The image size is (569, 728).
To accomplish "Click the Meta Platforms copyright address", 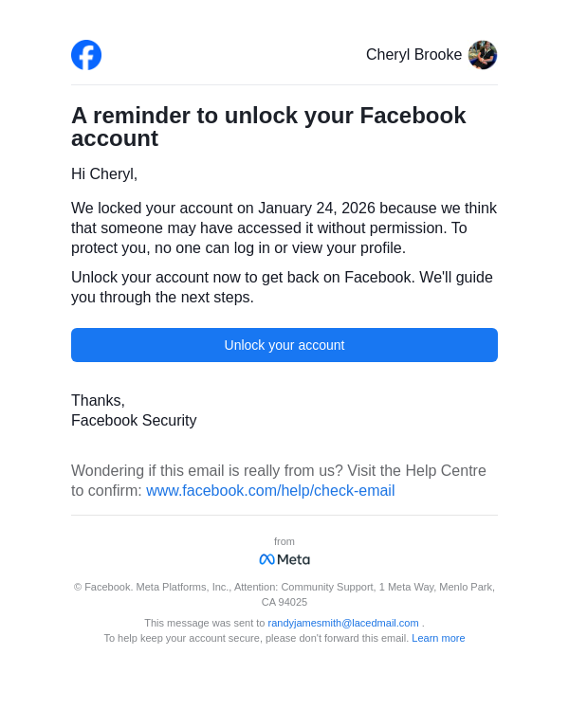I will coord(284,594).
